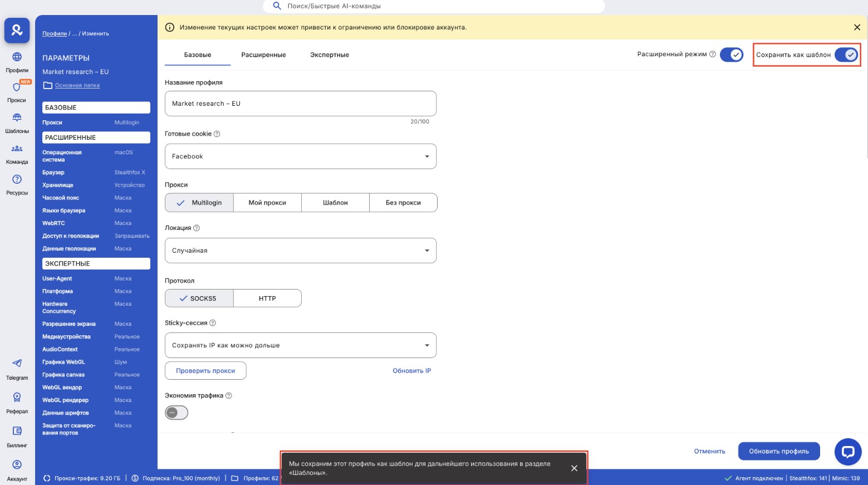Disable the 'Сохранить как шаблон' toggle
Image resolution: width=868 pixels, height=485 pixels.
pos(846,55)
